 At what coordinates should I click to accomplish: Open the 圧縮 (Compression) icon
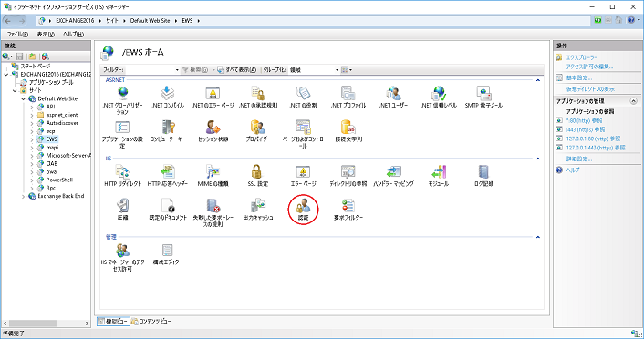click(122, 209)
